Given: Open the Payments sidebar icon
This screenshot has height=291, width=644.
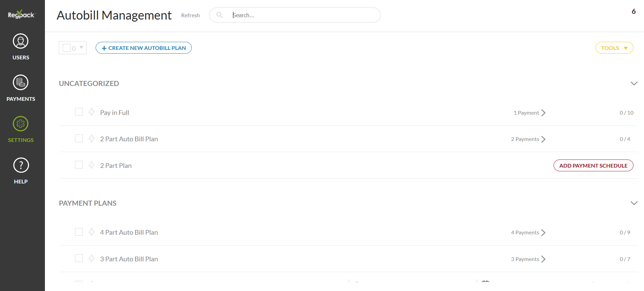Looking at the screenshot, I should [21, 83].
